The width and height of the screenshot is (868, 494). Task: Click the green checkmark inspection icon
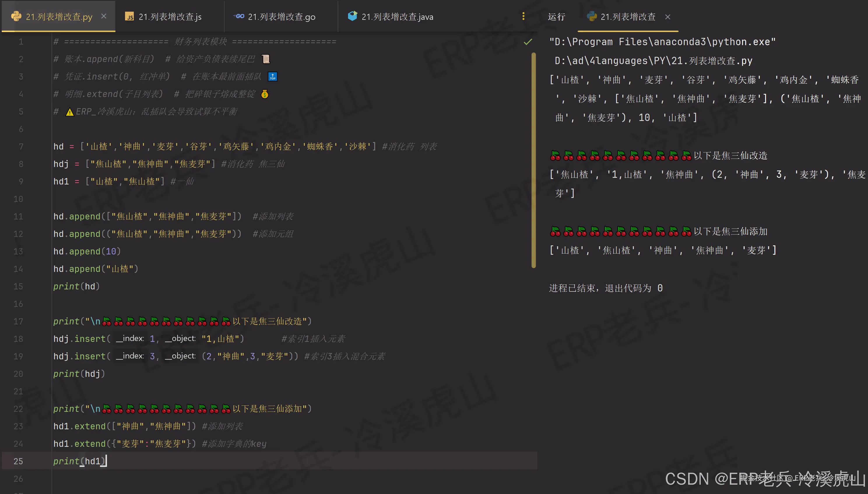click(528, 42)
